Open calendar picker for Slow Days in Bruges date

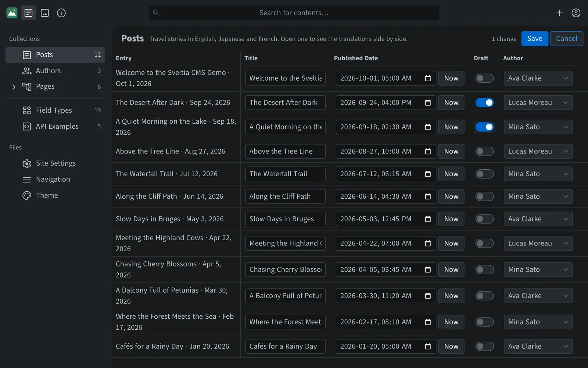428,219
